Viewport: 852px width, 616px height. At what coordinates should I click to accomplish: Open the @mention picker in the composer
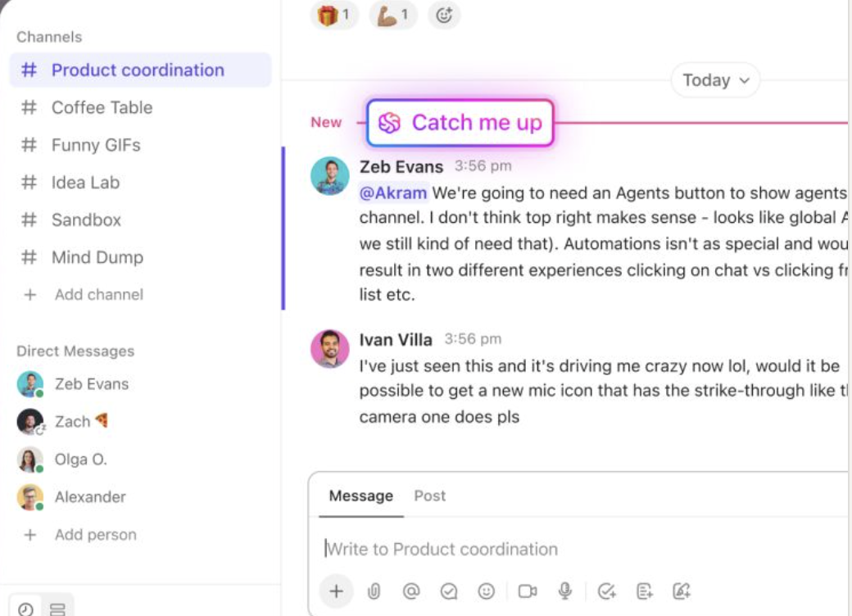click(x=411, y=591)
